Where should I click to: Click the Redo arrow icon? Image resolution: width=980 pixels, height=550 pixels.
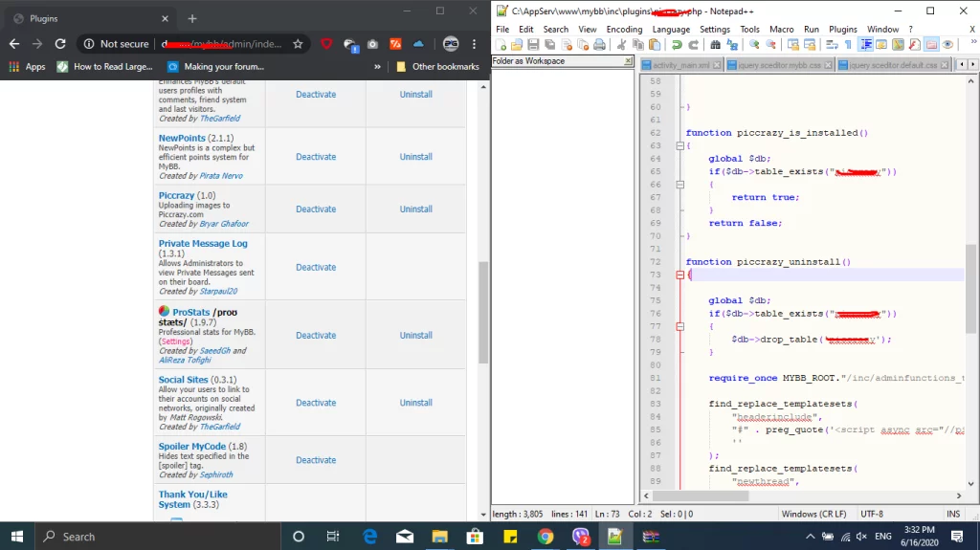(x=694, y=44)
